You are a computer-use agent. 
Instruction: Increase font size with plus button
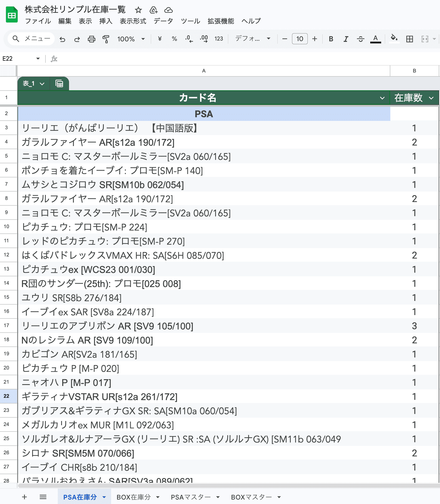coord(315,39)
